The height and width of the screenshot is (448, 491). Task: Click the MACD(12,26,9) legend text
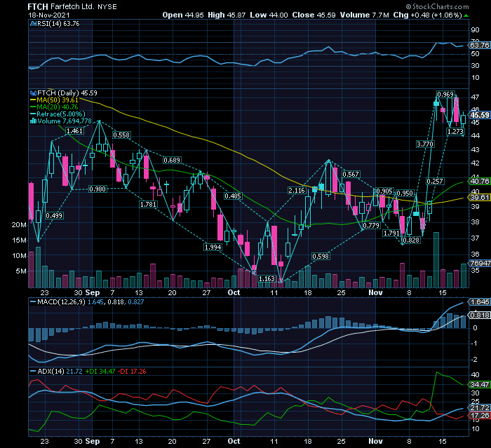click(x=61, y=302)
